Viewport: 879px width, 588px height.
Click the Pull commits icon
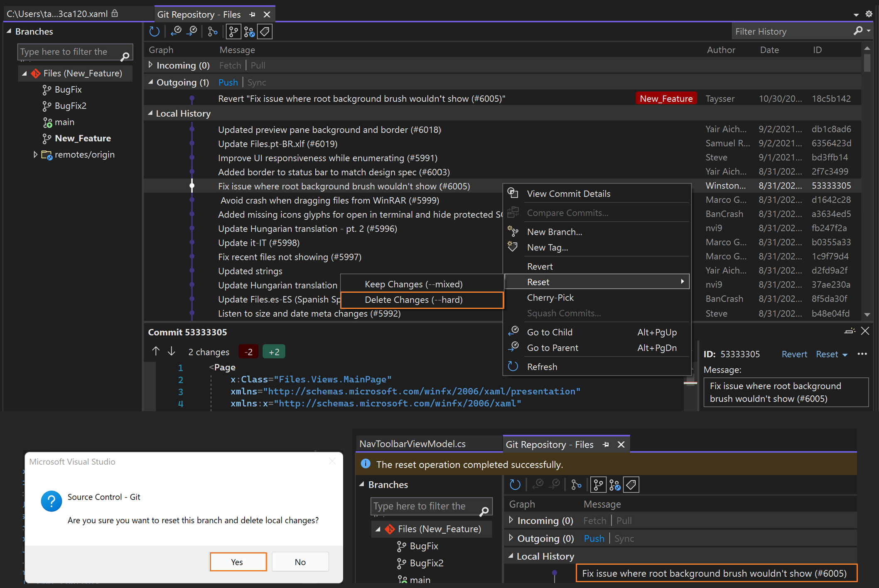click(178, 32)
